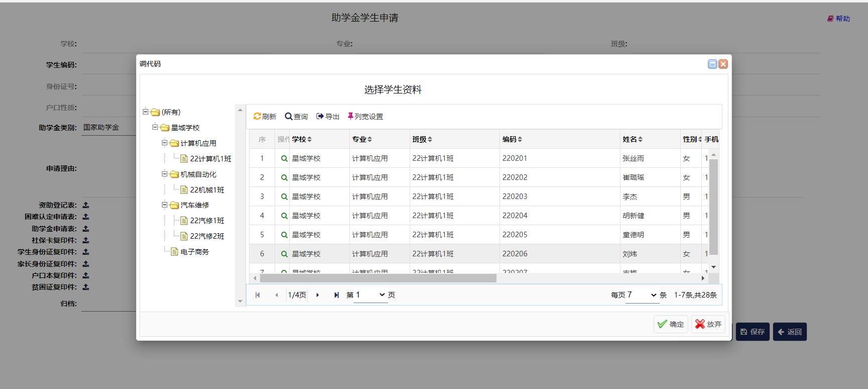
Task: Open the 帮助 help link
Action: [839, 19]
